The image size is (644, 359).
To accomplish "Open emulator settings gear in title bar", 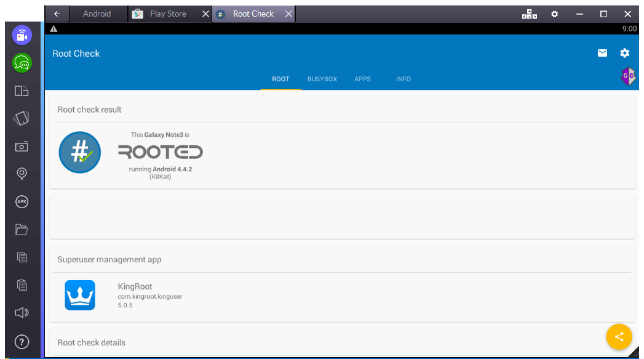I will pos(554,14).
